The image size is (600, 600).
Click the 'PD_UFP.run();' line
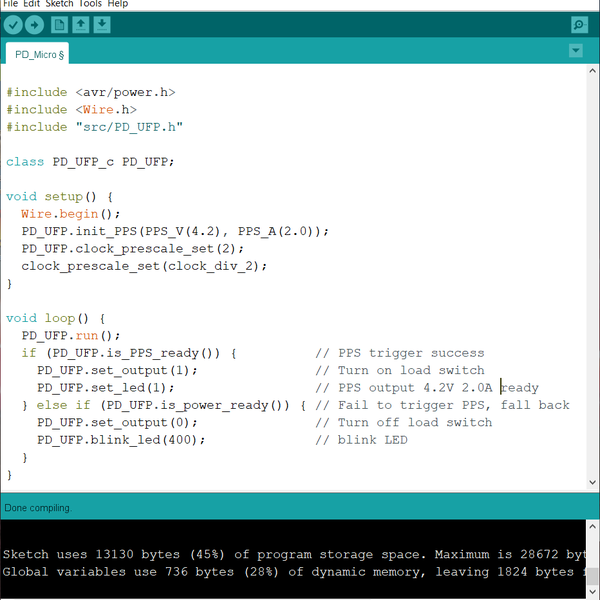tap(71, 336)
